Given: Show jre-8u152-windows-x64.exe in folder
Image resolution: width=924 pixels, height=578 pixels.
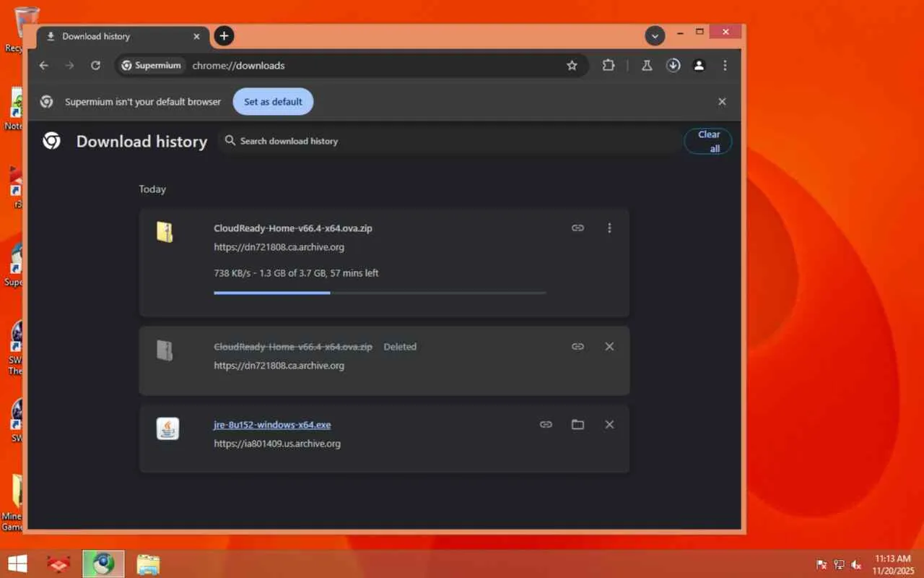Looking at the screenshot, I should point(577,425).
